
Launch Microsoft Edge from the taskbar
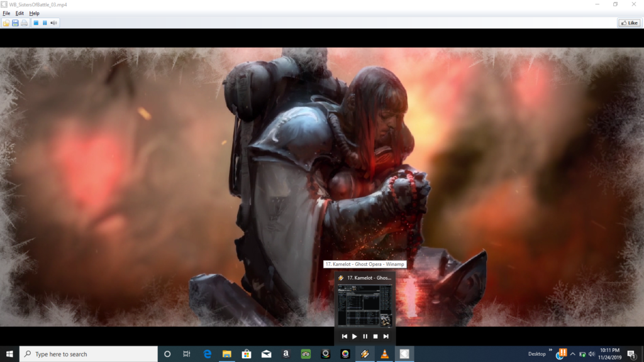tap(208, 354)
